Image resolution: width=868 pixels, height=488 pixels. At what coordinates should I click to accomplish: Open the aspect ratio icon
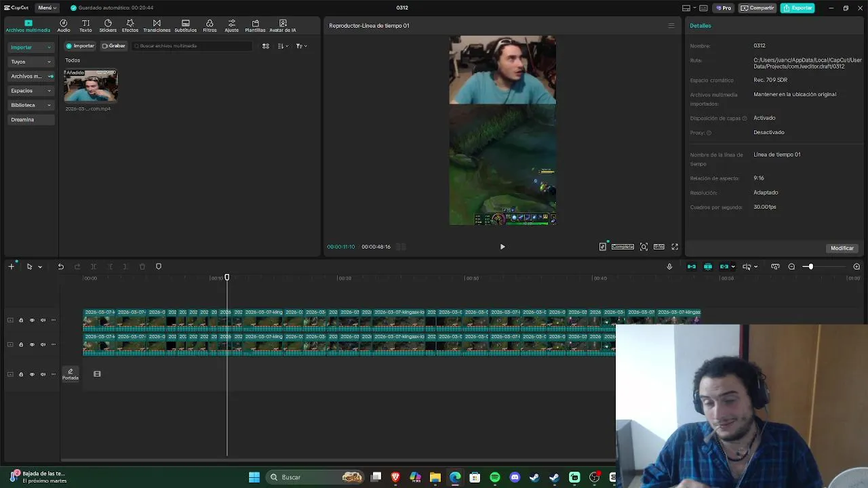(658, 247)
